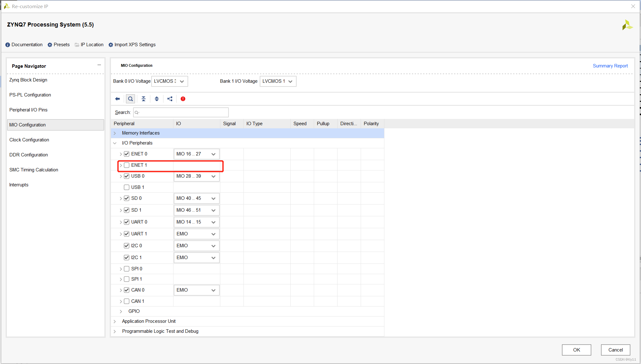Toggle the search magnifier toolbar icon

click(x=130, y=99)
